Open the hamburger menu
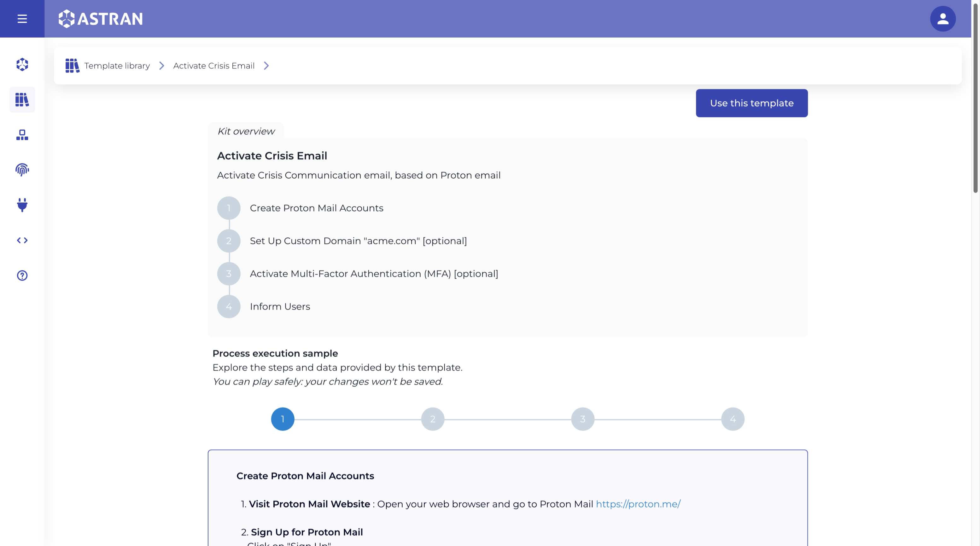This screenshot has width=980, height=546. pyautogui.click(x=22, y=19)
